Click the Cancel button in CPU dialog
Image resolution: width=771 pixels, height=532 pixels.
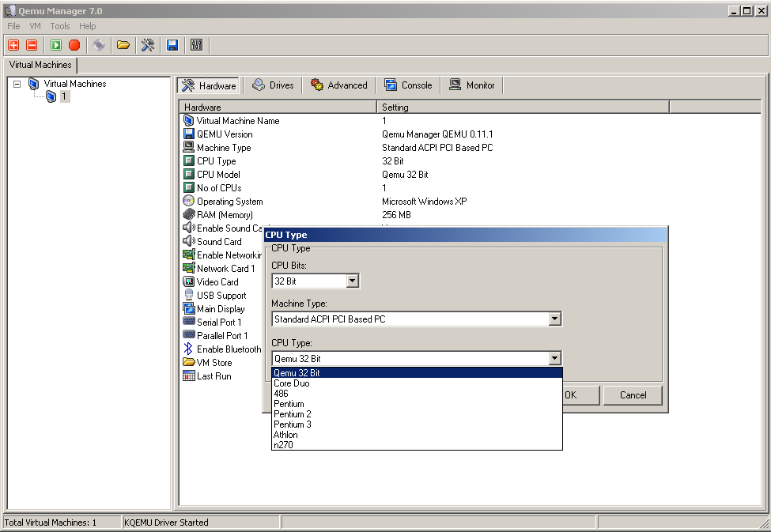(633, 395)
